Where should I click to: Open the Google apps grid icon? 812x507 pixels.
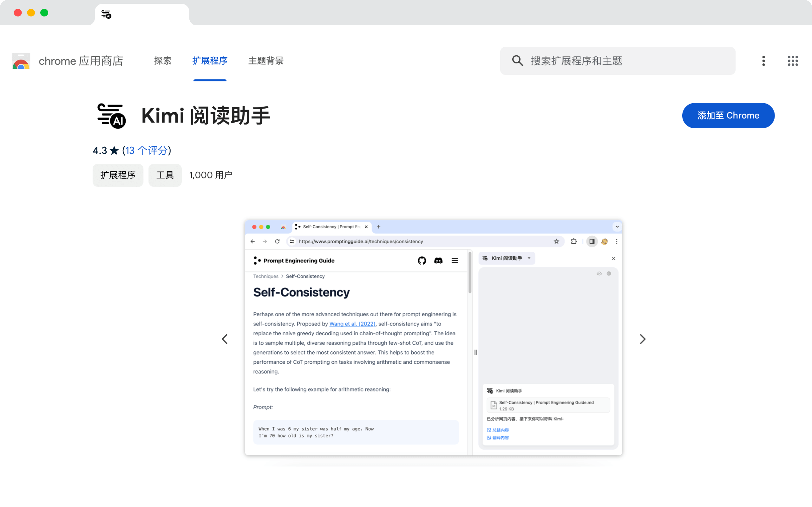793,61
